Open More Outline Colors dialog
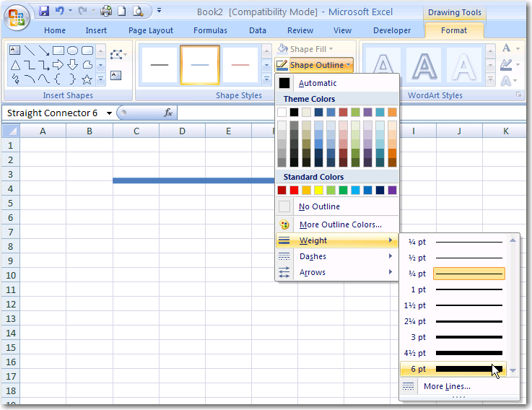The width and height of the screenshot is (532, 410). [336, 224]
